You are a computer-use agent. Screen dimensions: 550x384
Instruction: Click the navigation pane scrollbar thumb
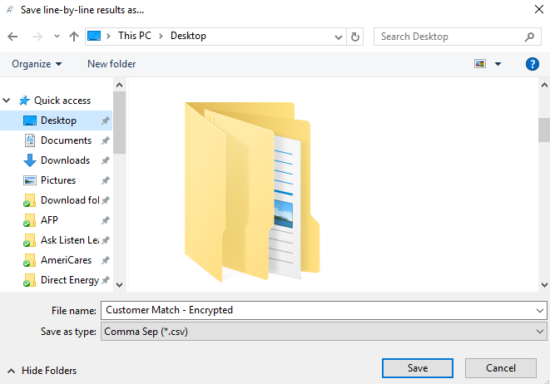pyautogui.click(x=119, y=122)
